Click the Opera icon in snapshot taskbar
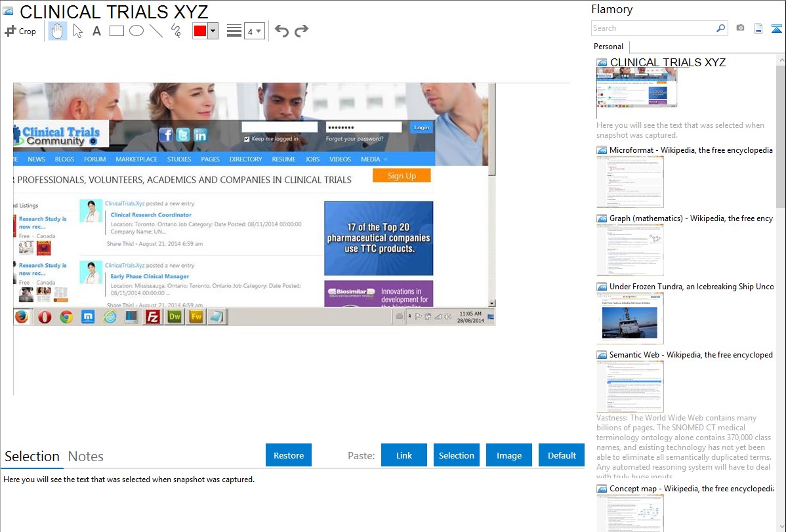786x532 pixels. coord(45,317)
